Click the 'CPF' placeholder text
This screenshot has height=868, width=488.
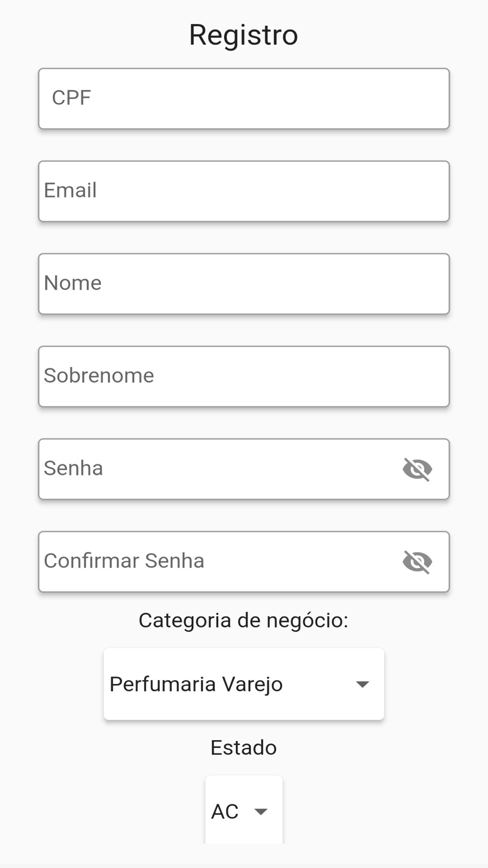(71, 98)
